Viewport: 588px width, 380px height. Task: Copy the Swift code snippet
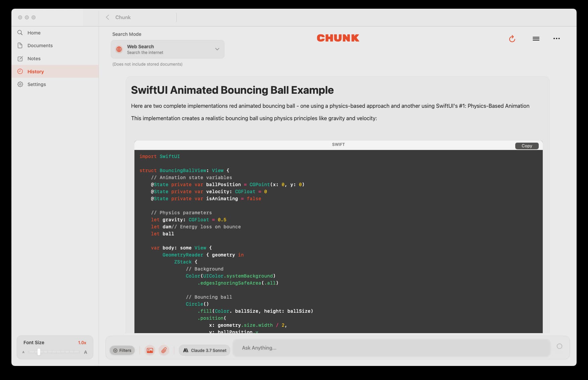click(x=526, y=146)
